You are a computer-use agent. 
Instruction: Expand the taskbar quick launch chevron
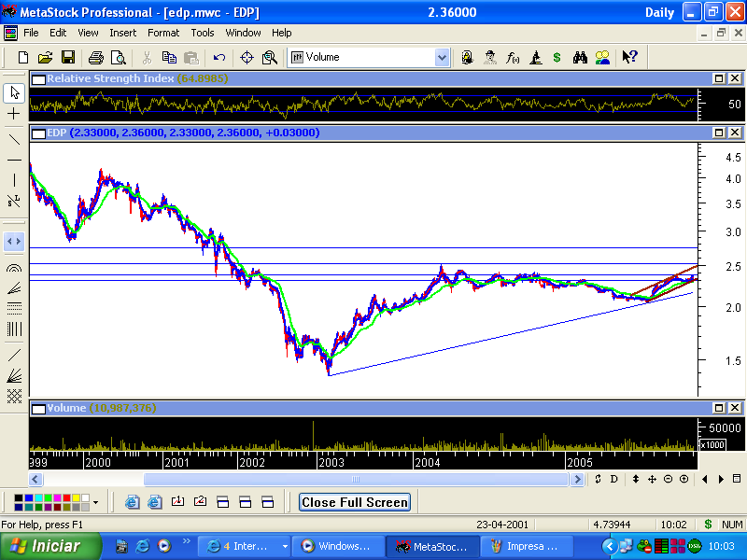click(187, 541)
